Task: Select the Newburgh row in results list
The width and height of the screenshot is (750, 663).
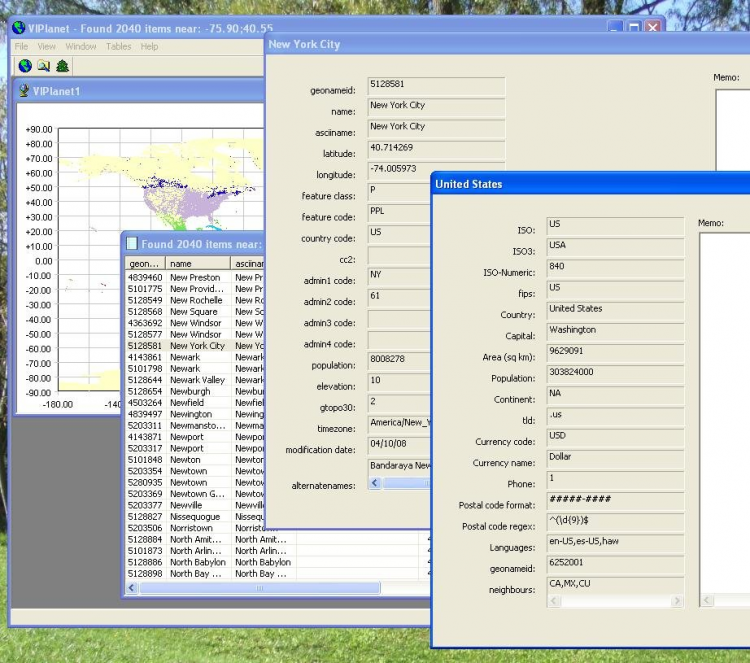Action: 190,391
